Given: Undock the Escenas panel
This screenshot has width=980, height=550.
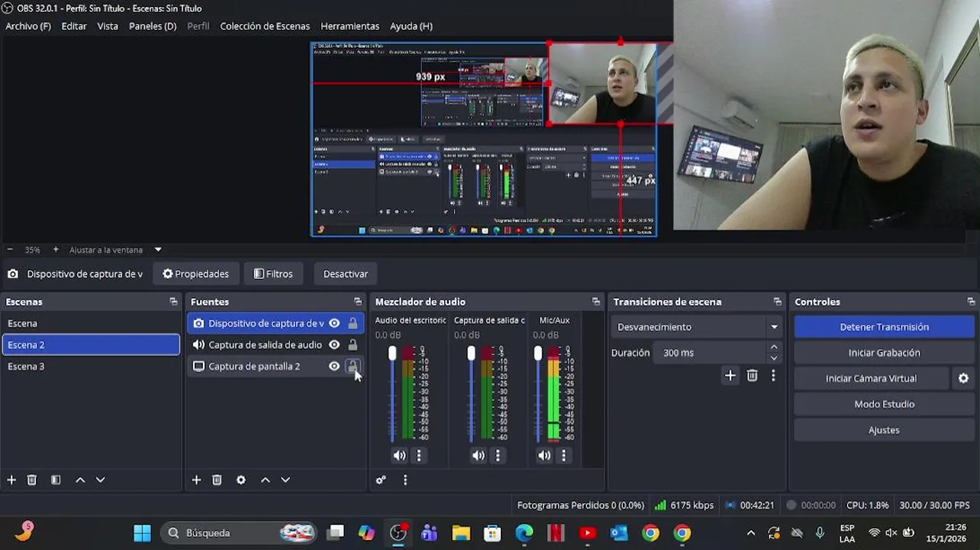Looking at the screenshot, I should (173, 302).
